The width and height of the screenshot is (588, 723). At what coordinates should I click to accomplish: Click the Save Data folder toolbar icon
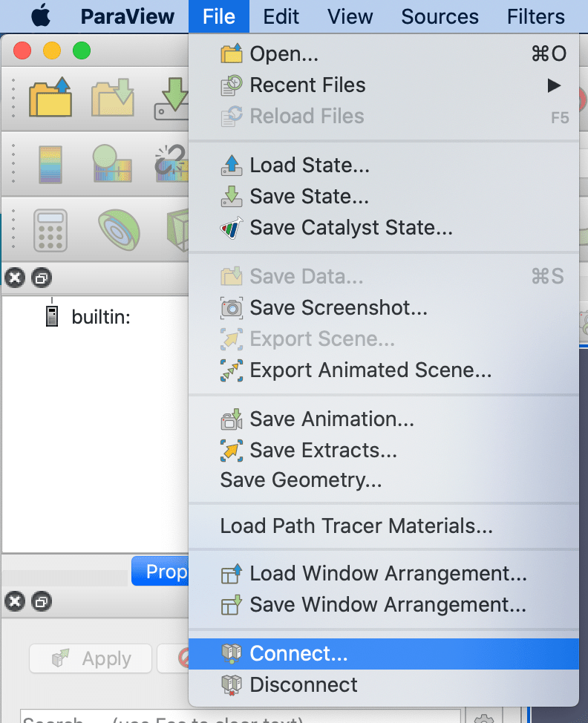(113, 99)
